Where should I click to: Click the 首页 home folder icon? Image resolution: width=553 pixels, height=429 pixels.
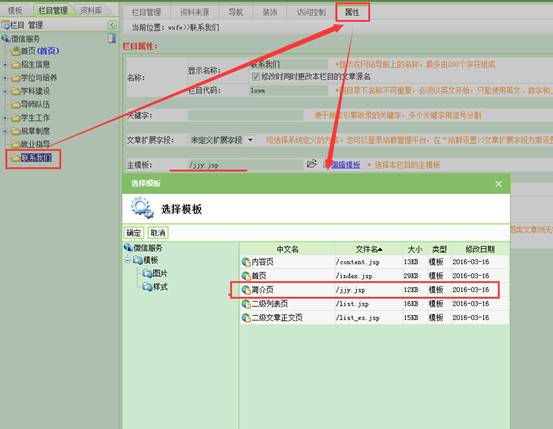click(x=16, y=52)
